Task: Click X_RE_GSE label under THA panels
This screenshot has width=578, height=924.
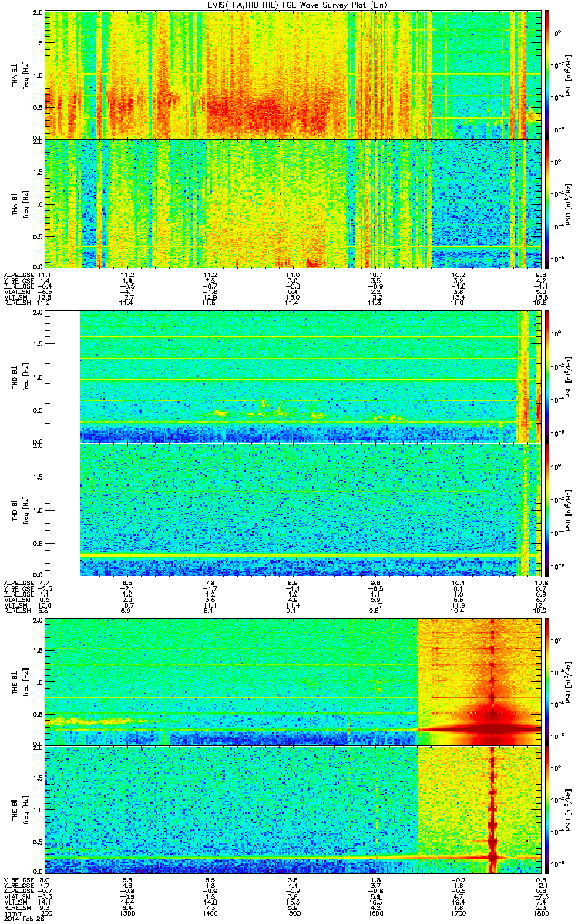Action: [18, 274]
